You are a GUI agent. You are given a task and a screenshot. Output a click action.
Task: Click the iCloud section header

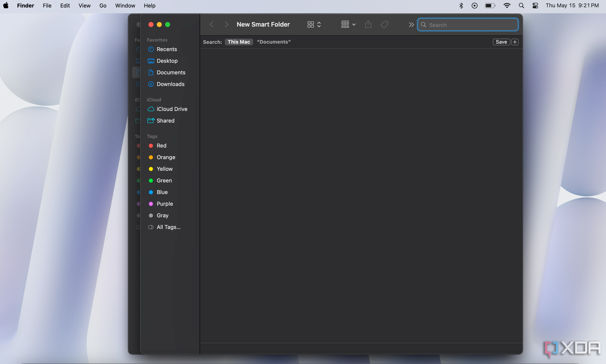coord(154,100)
